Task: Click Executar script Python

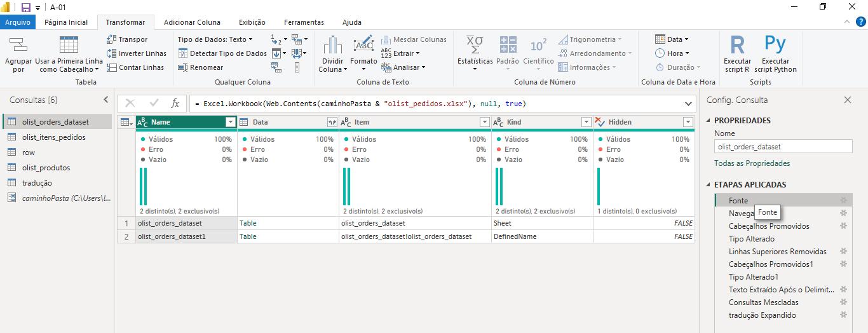Action: click(775, 55)
